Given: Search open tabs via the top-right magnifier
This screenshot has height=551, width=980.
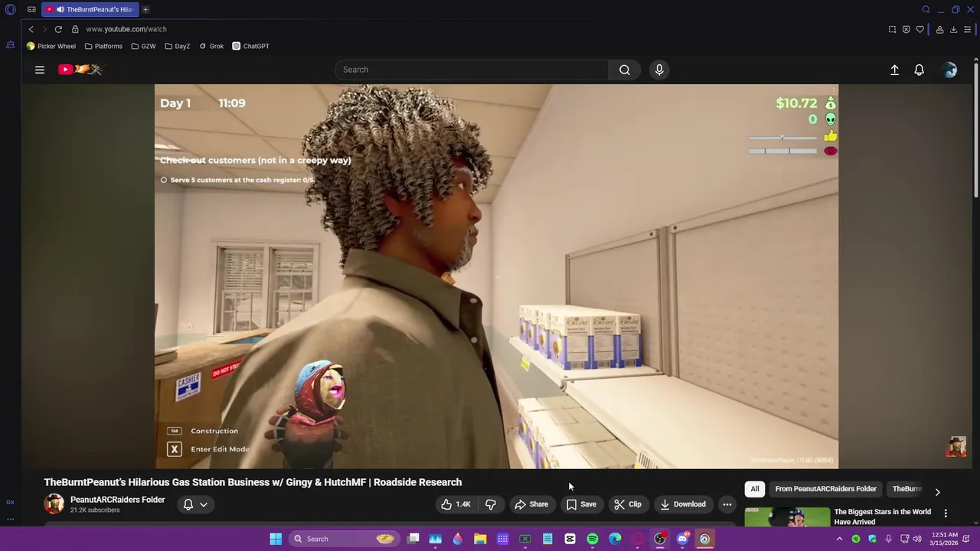Looking at the screenshot, I should point(926,9).
